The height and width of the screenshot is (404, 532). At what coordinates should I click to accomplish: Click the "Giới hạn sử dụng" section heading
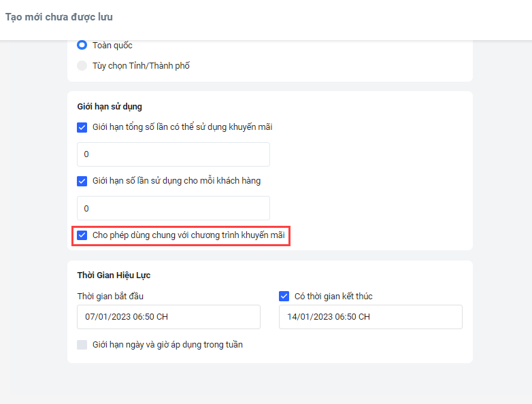110,107
